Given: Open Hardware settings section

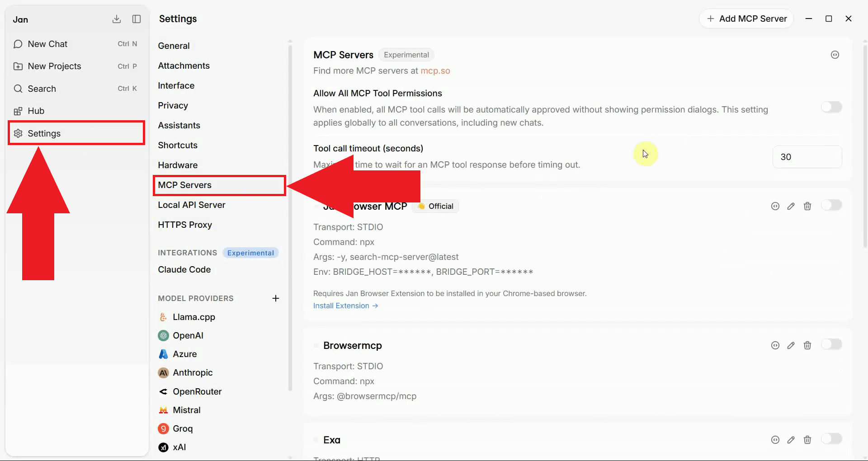Looking at the screenshot, I should (178, 165).
